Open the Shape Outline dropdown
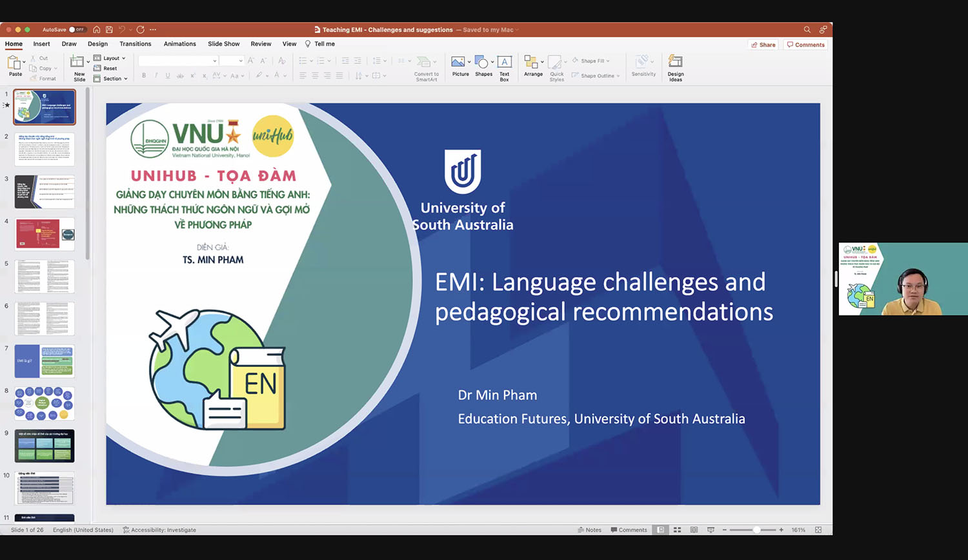Viewport: 968px width, 560px height. pyautogui.click(x=595, y=75)
